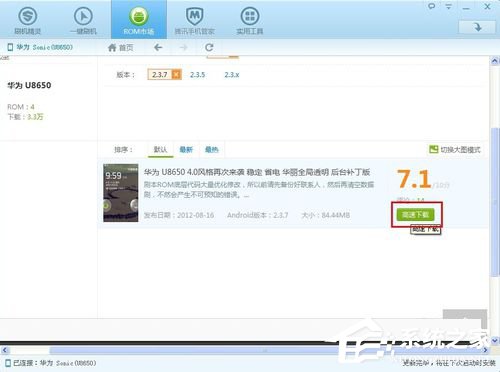Click the connected device 华为 Sonic label
Image resolution: width=500 pixels, height=372 pixels.
click(x=40, y=47)
